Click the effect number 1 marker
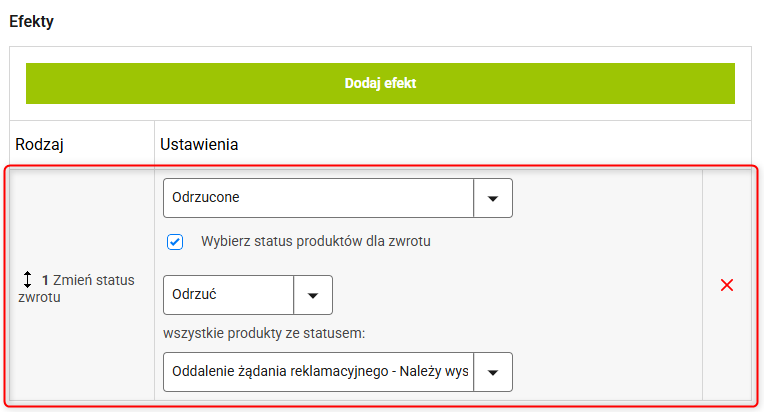Screen dimensions: 764x412 click(x=45, y=281)
